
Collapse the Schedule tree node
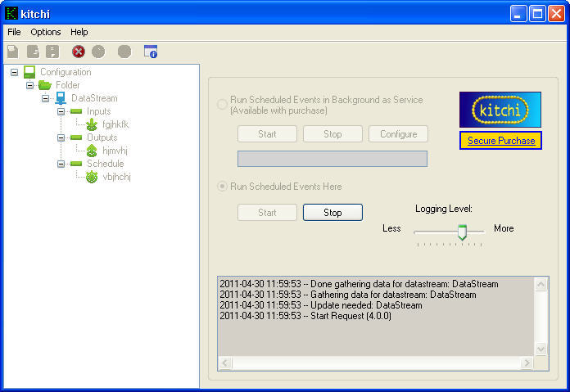(x=61, y=164)
